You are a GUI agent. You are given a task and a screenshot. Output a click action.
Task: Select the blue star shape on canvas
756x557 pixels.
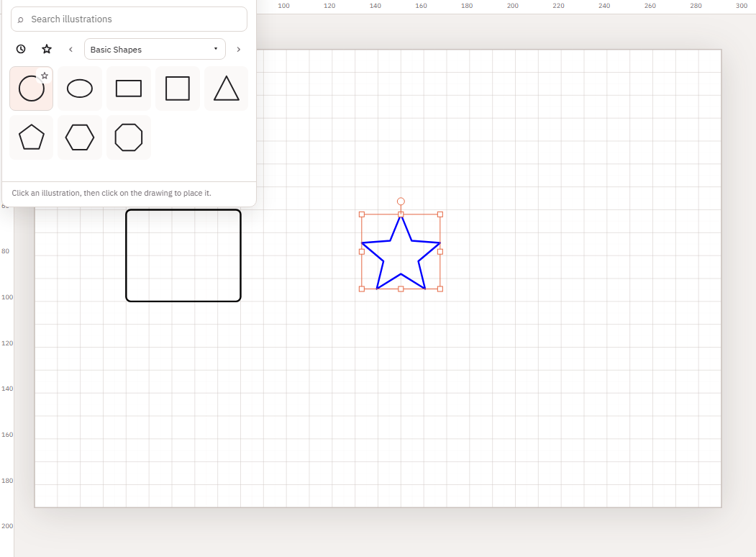tap(401, 252)
